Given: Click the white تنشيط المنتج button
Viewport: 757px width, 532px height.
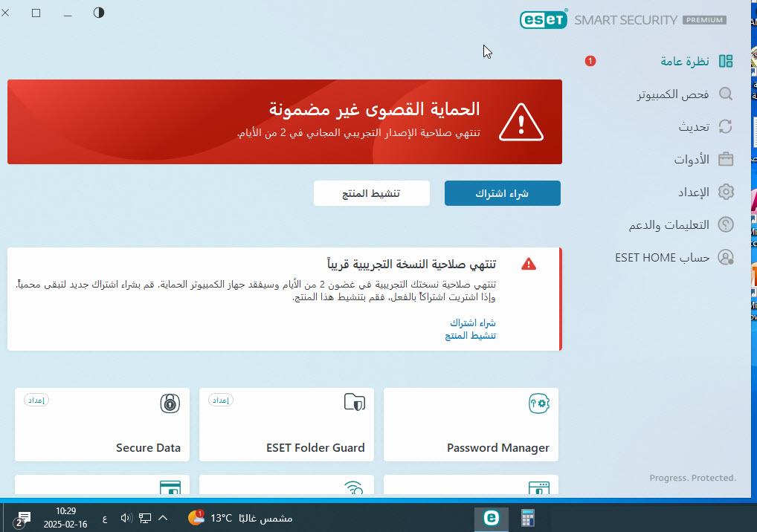Looking at the screenshot, I should pyautogui.click(x=371, y=193).
